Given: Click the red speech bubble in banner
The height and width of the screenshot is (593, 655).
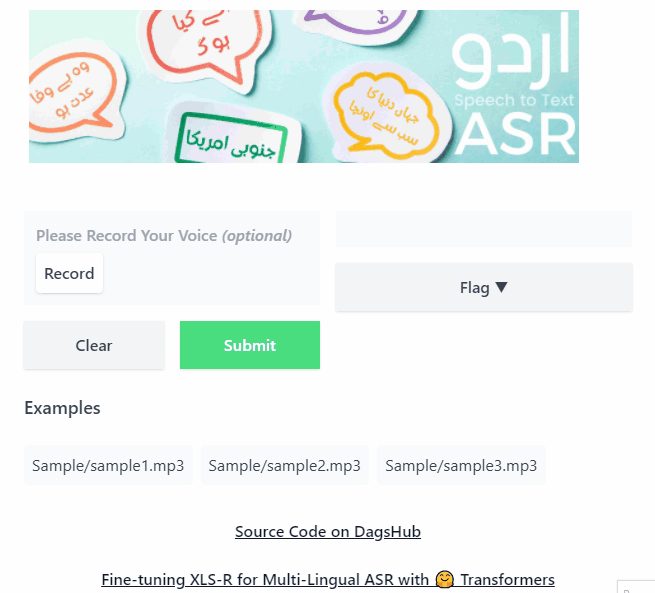Looking at the screenshot, I should pos(205,40).
